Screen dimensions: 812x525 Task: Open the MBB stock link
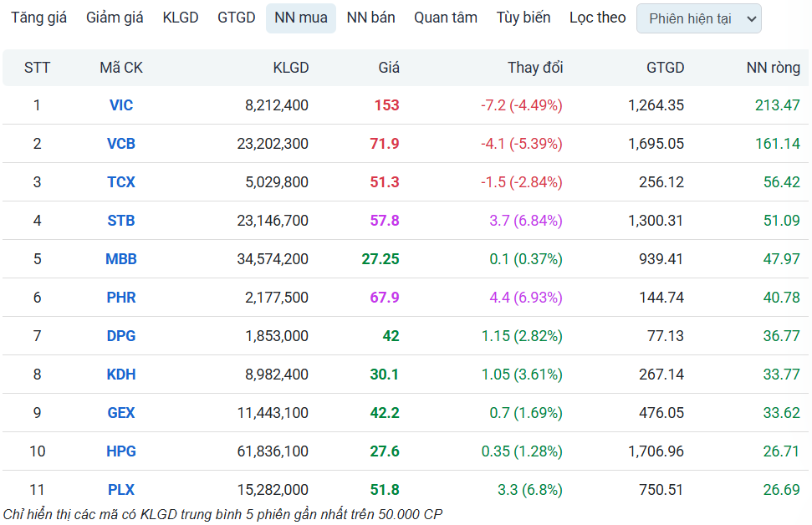[121, 259]
